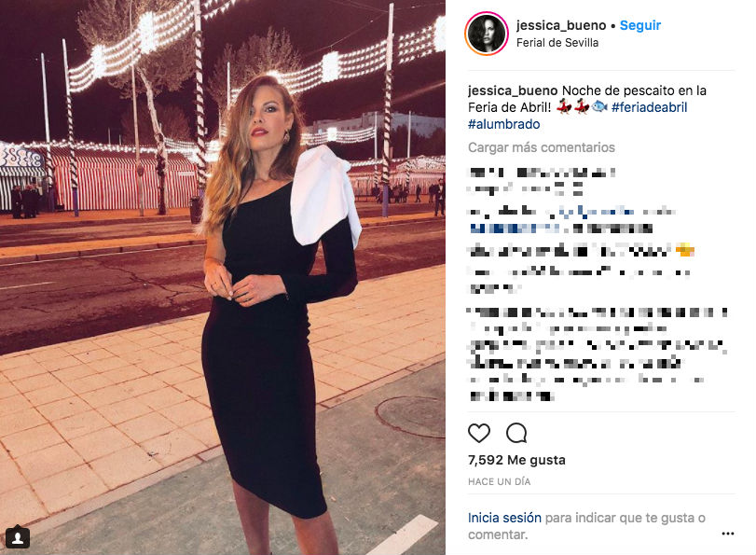
Task: Click the main post photo
Action: (223, 278)
